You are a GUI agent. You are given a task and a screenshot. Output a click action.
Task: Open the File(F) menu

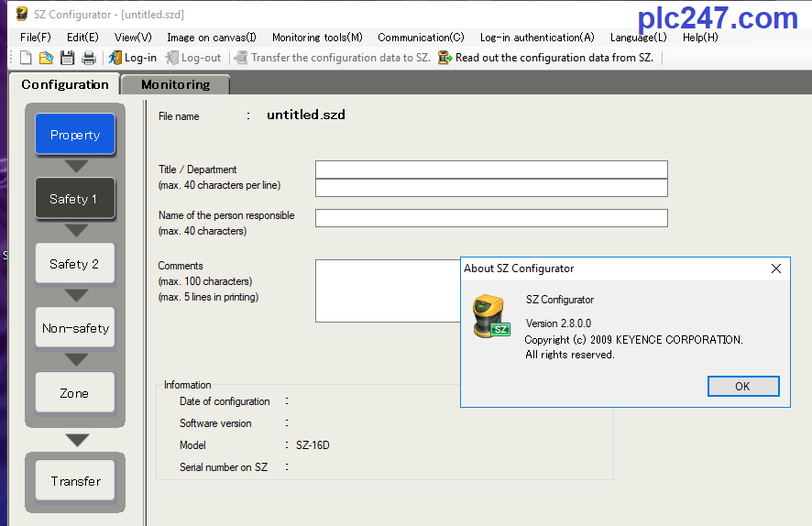tap(35, 38)
